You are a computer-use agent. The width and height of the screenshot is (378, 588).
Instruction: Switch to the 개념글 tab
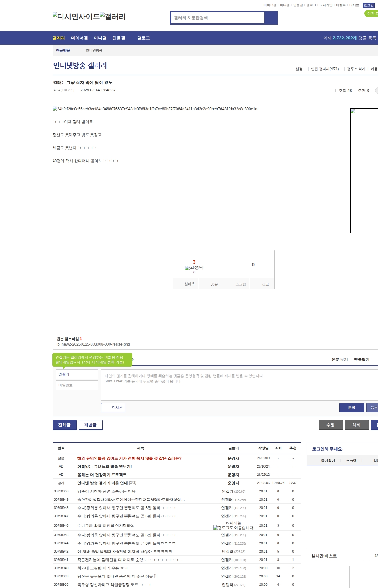(x=91, y=425)
